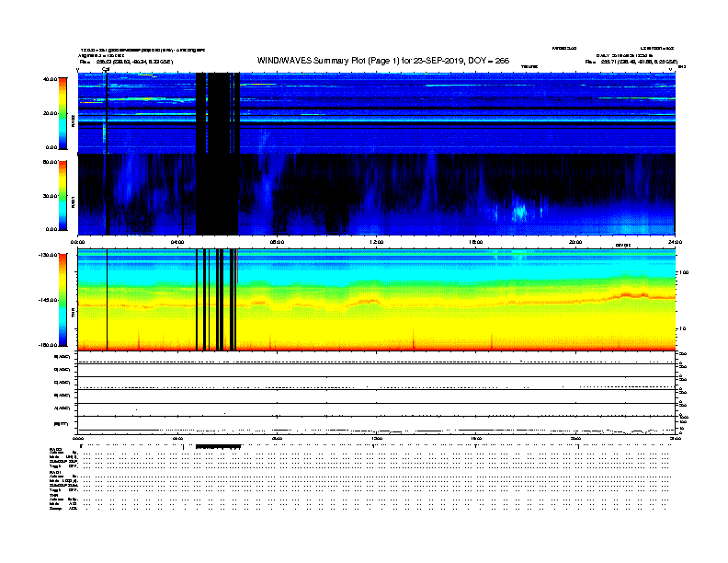
Task: Click the vertical RAD2 axis label beside color bar
Action: [x=73, y=121]
